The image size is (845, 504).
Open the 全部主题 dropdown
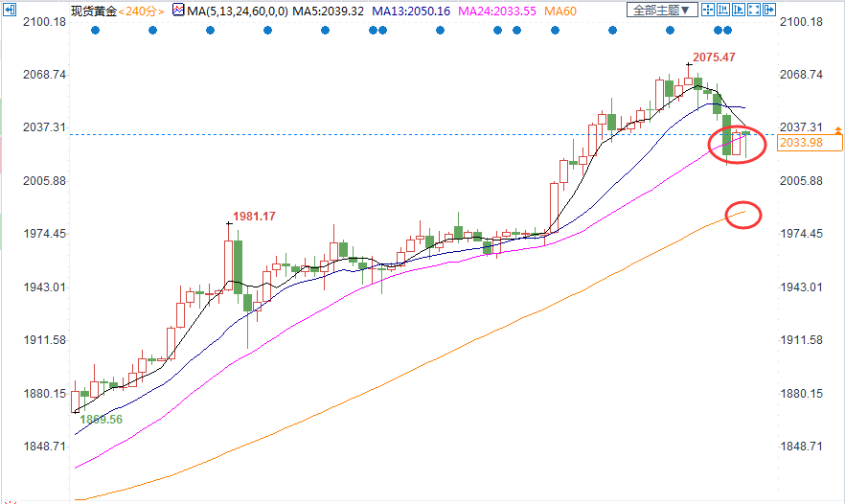click(x=659, y=11)
